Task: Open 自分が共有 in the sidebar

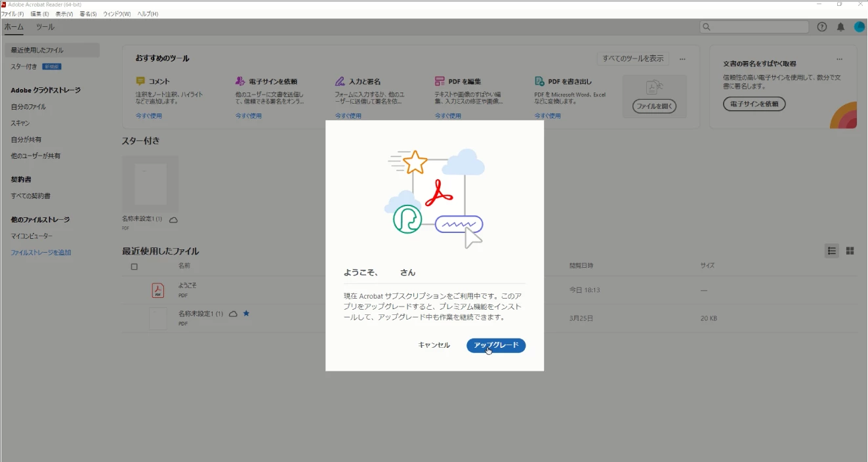Action: point(26,139)
